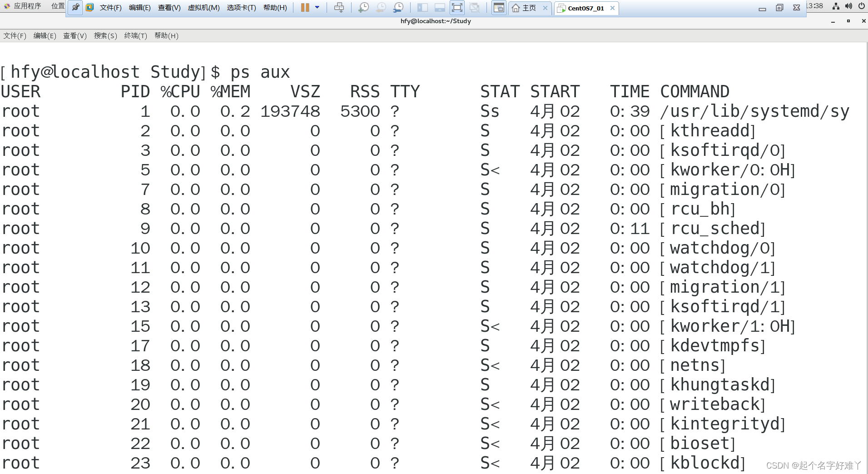This screenshot has width=868, height=474.
Task: Close the terminal window
Action: [863, 21]
